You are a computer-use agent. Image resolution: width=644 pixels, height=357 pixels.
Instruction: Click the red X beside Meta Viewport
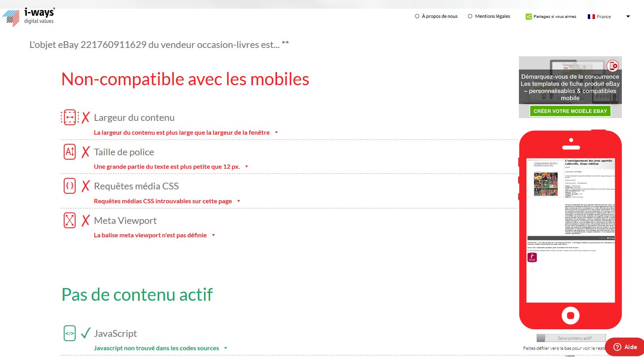pyautogui.click(x=85, y=221)
